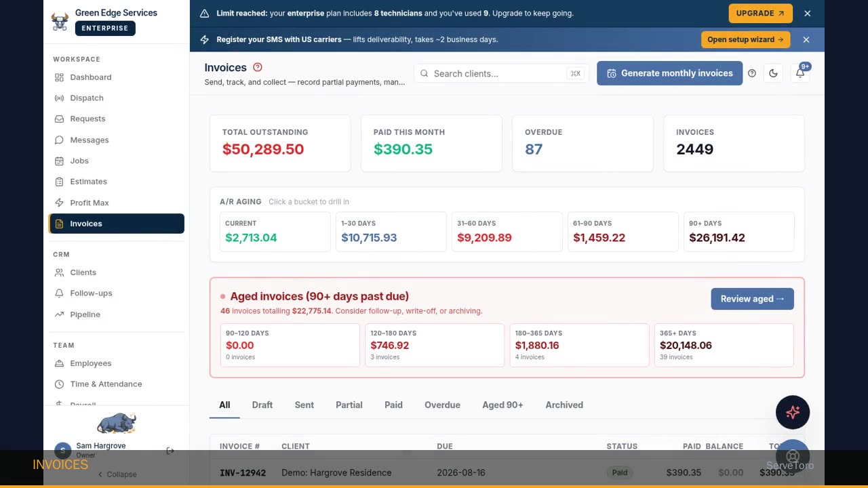The height and width of the screenshot is (488, 868).
Task: Switch to the Sent tab
Action: click(x=304, y=405)
